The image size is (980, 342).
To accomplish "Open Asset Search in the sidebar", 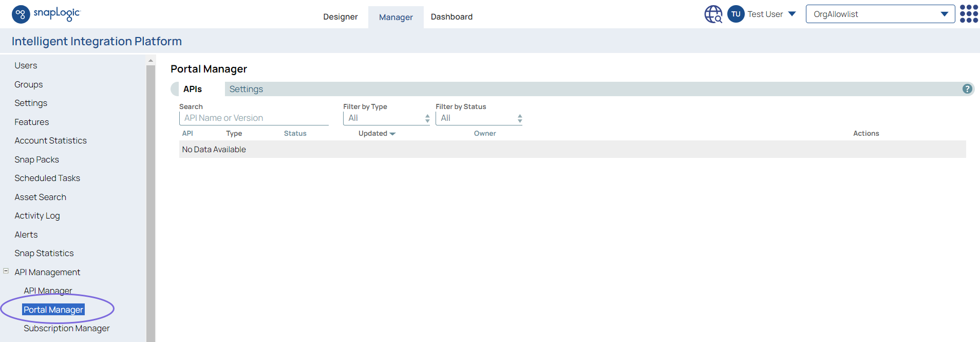I will 40,197.
